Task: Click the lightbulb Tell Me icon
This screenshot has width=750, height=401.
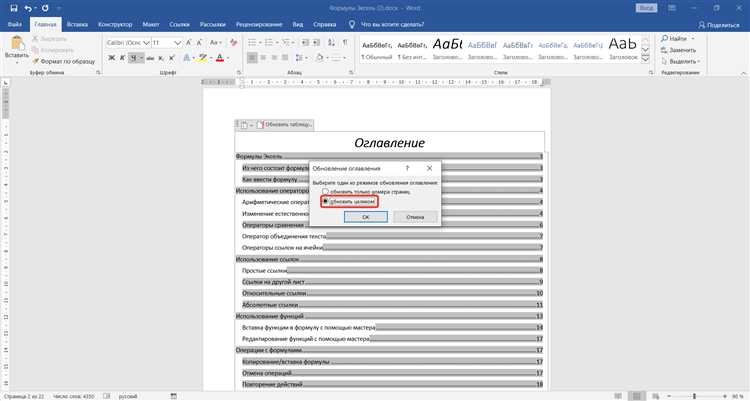Action: click(x=352, y=24)
